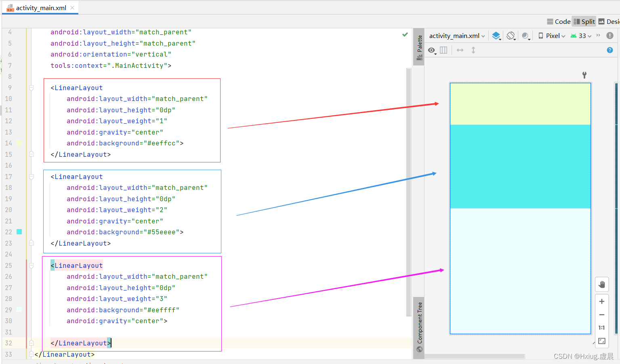The width and height of the screenshot is (620, 364).
Task: Open the design surface layers menu
Action: [x=496, y=36]
